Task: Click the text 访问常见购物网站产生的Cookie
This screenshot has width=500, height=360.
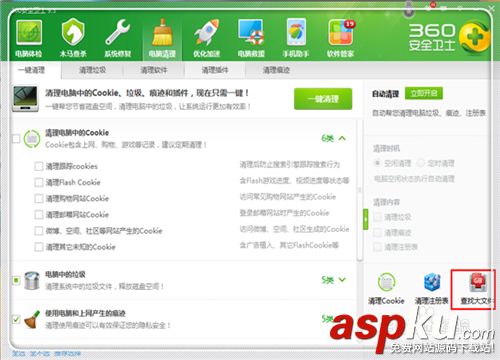Action: [288, 197]
